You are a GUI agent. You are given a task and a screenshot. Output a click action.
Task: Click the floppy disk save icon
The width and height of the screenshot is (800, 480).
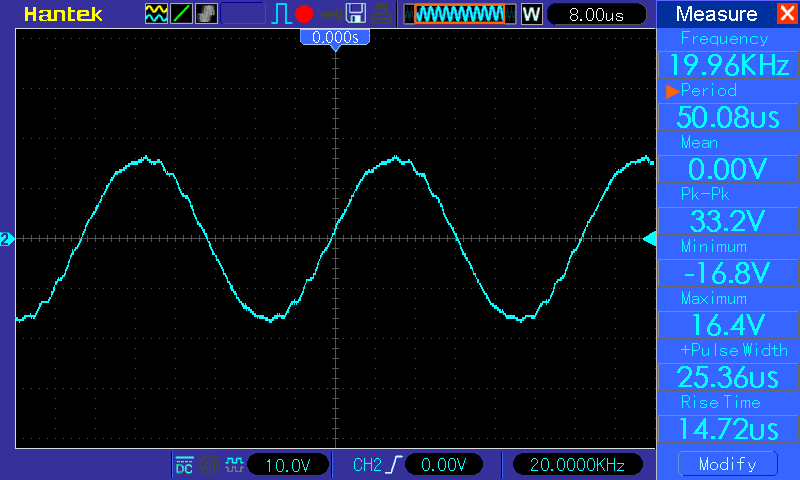(356, 14)
